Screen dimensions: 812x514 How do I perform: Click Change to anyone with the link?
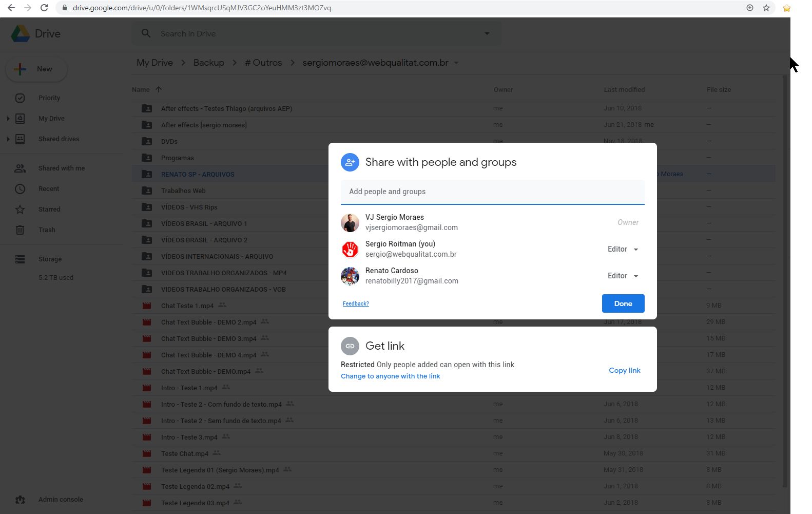390,376
